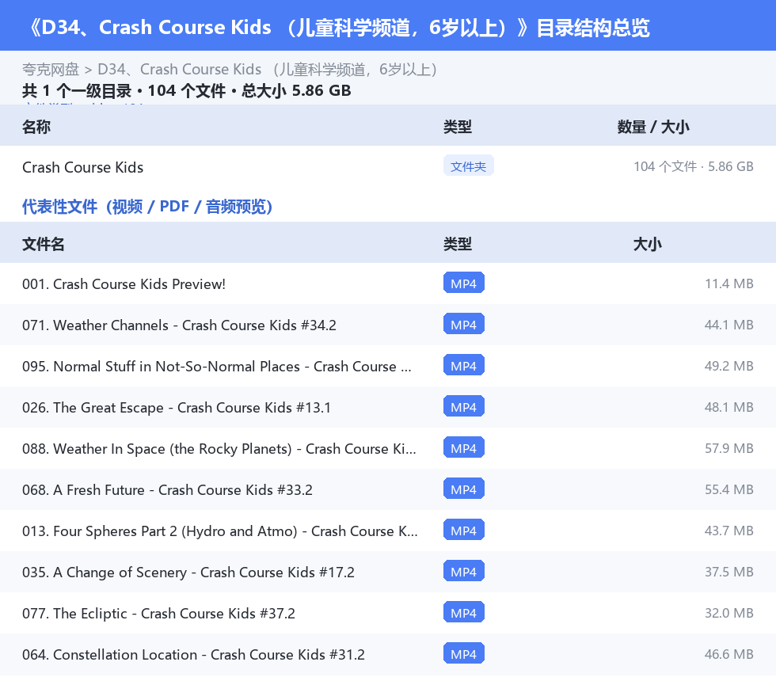Open 095. Normal Stuff in Not-So-Normal Places file
This screenshot has height=700, width=776.
[x=217, y=367]
